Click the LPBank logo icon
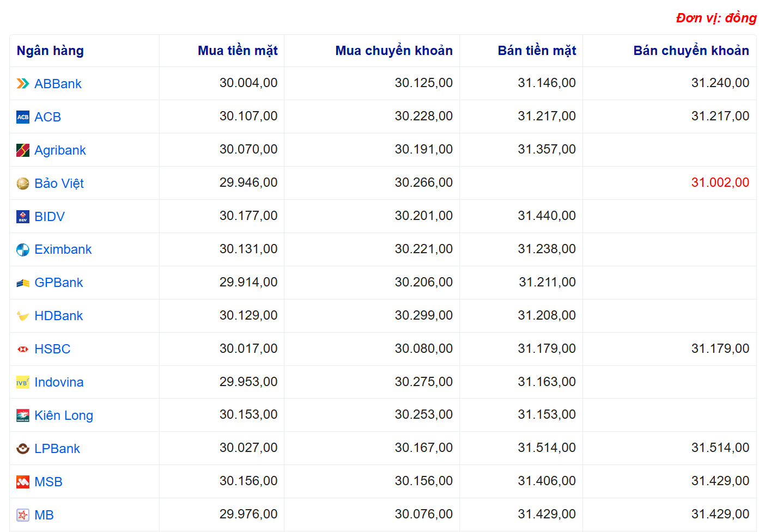This screenshot has height=532, width=765. click(23, 449)
